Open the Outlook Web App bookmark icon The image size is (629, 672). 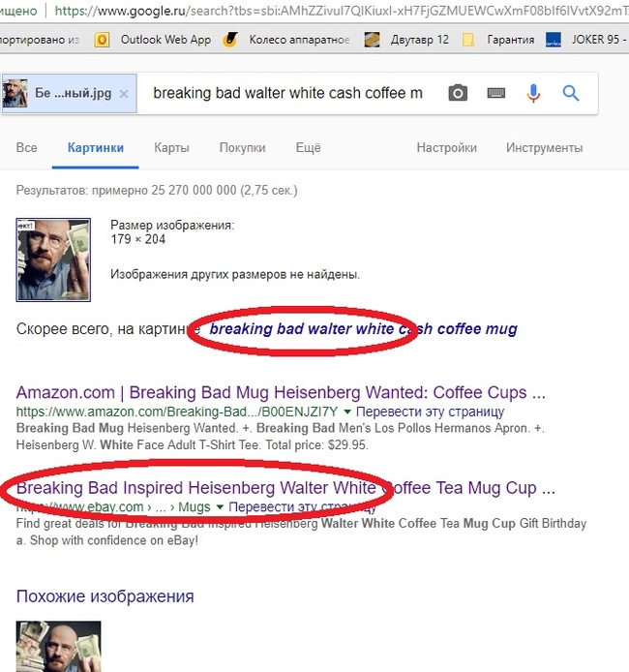pos(102,40)
